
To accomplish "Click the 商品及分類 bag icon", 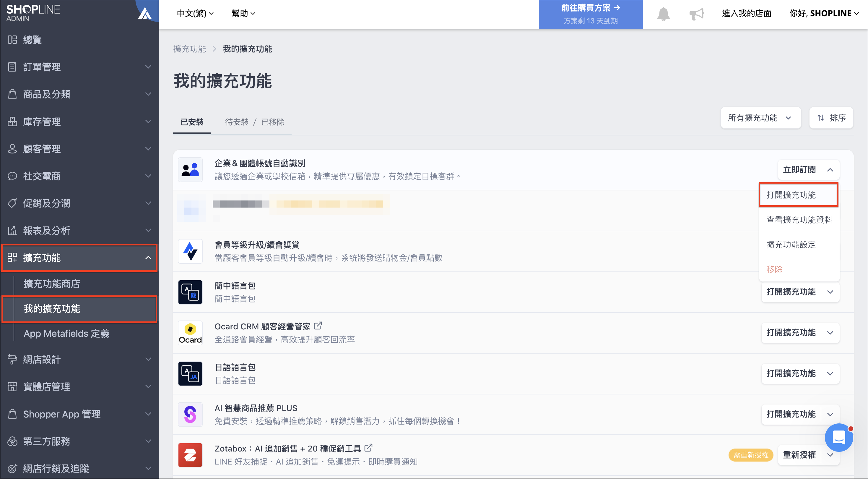I will tap(12, 94).
